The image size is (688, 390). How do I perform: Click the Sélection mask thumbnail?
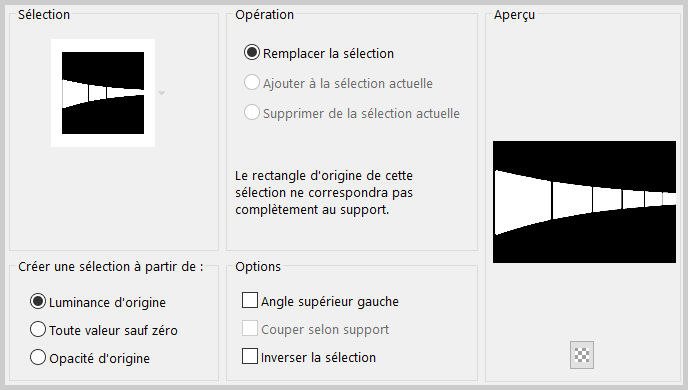click(x=103, y=93)
